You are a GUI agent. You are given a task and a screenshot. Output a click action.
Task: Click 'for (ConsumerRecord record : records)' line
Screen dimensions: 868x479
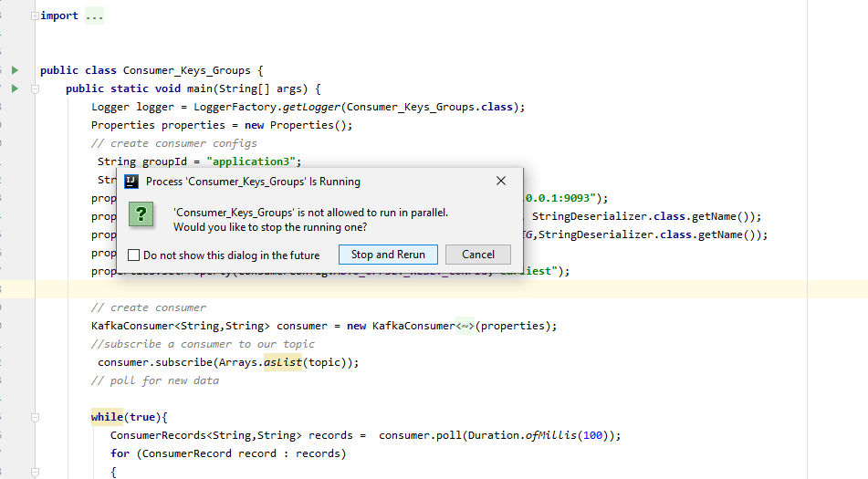228,453
